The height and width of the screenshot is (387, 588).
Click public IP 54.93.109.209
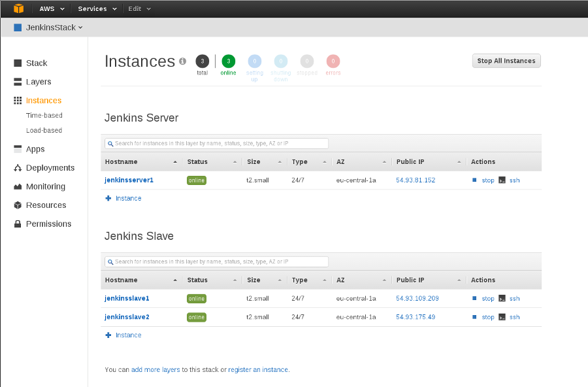point(417,298)
